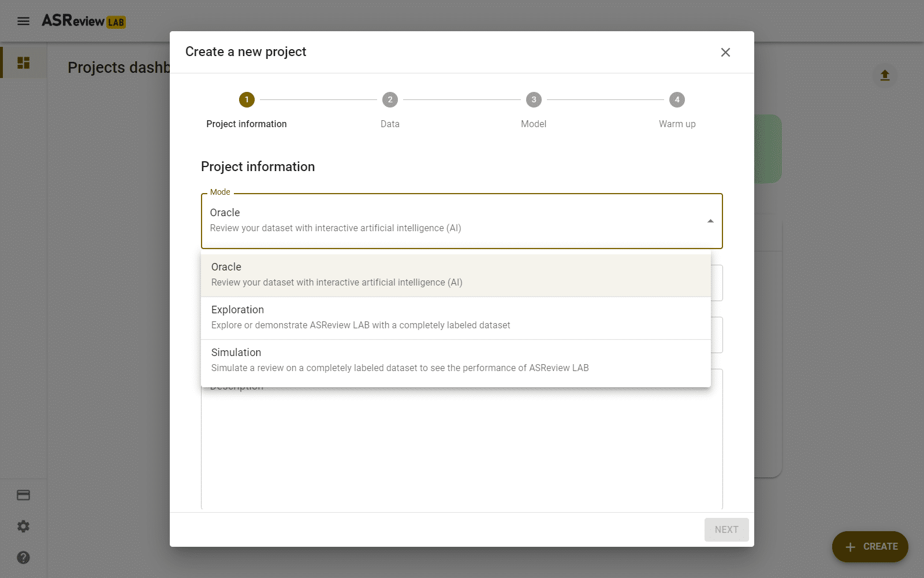The width and height of the screenshot is (924, 578).
Task: Go to the Data step
Action: click(390, 99)
